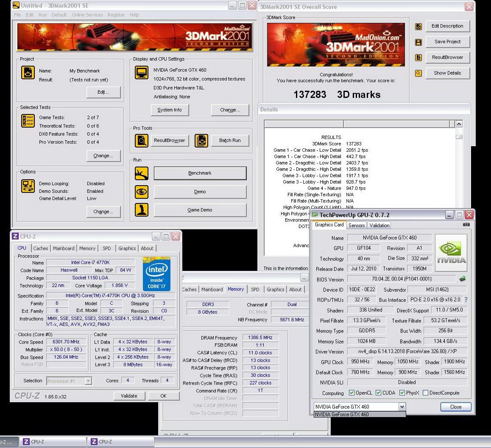
Task: Click the Core Speed value 6301.70 MHz
Action: point(66,342)
